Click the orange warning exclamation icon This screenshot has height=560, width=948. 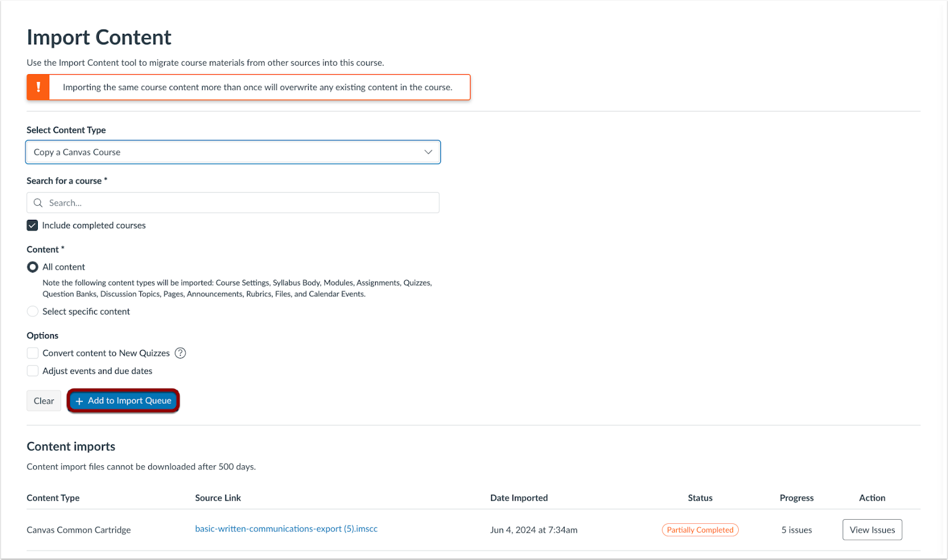(38, 87)
